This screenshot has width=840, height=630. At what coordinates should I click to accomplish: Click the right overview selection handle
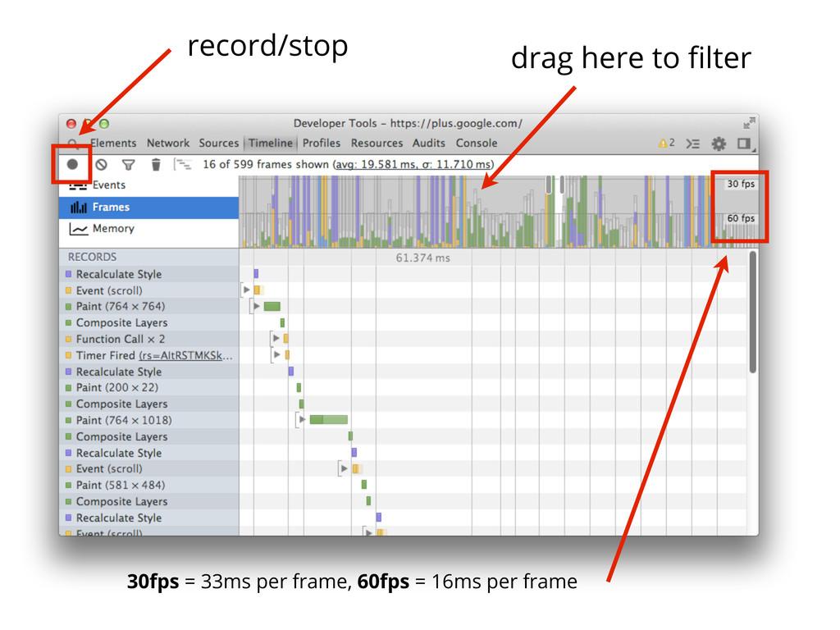(562, 185)
